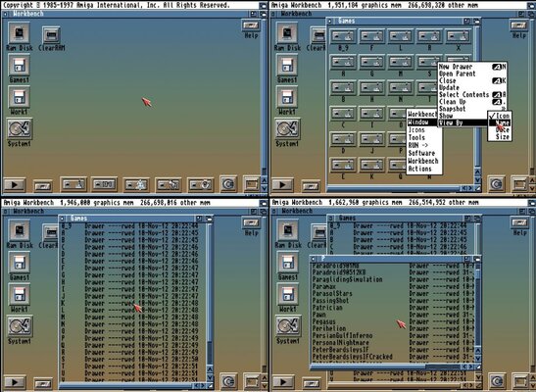536x392 pixels.
Task: Open the Icons menu title
Action: 423,130
